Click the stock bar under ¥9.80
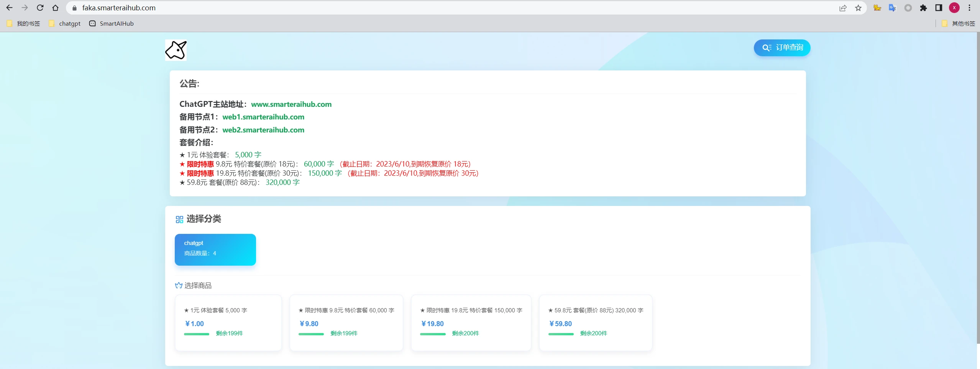Viewport: 980px width, 369px height. pyautogui.click(x=311, y=334)
